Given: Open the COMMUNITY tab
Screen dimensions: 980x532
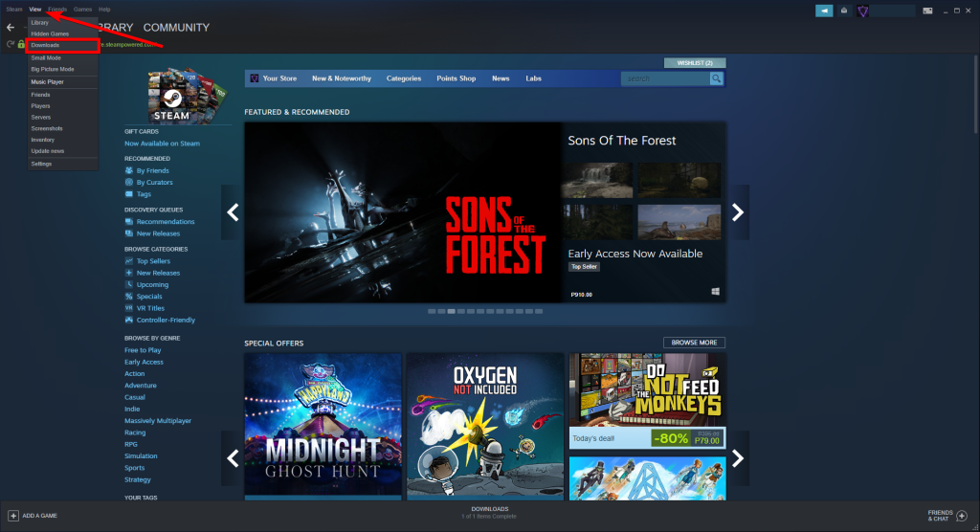Looking at the screenshot, I should point(176,28).
